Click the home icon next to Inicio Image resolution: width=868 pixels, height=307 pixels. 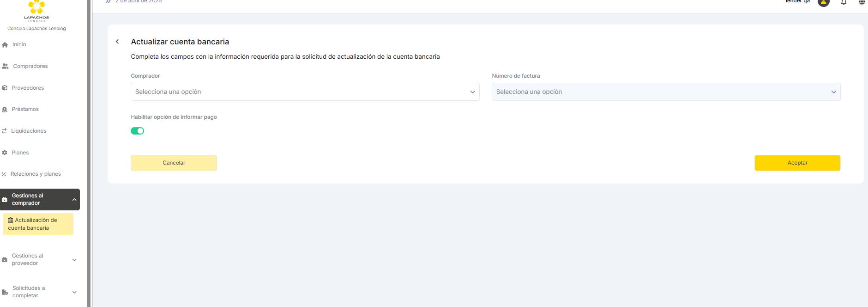tap(5, 45)
